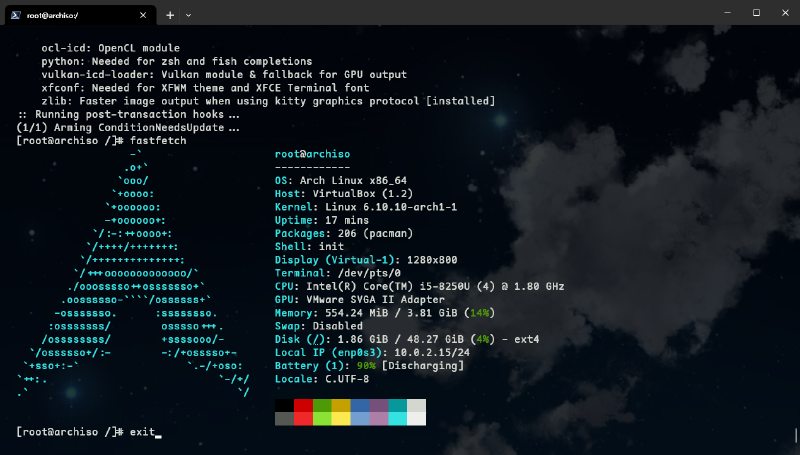Click the 'Host: VirtualBox (1.2)' line

pos(344,194)
